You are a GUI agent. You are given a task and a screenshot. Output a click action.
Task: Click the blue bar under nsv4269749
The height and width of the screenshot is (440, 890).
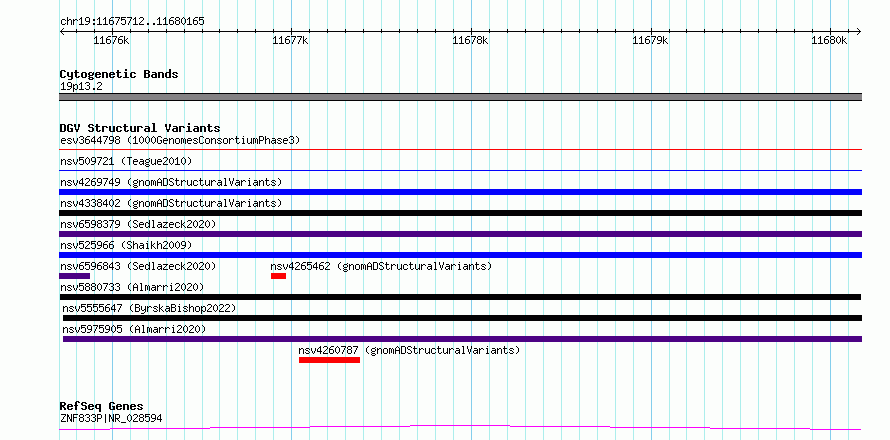tap(460, 192)
